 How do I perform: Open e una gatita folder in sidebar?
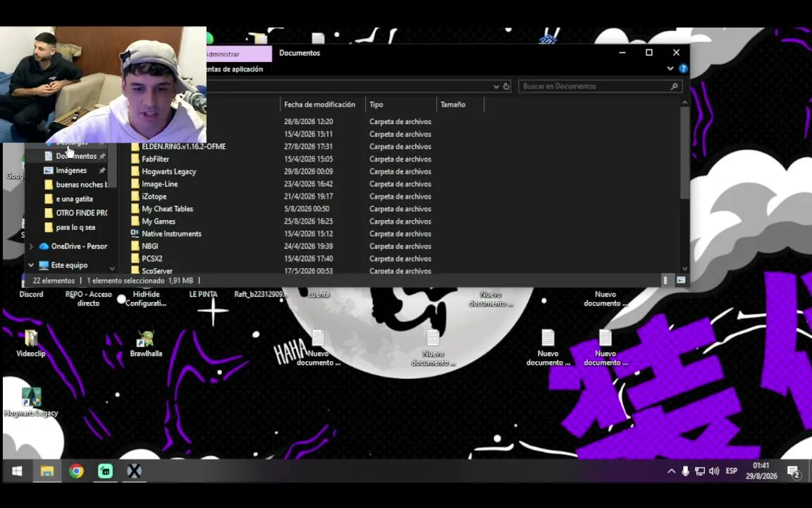point(69,199)
